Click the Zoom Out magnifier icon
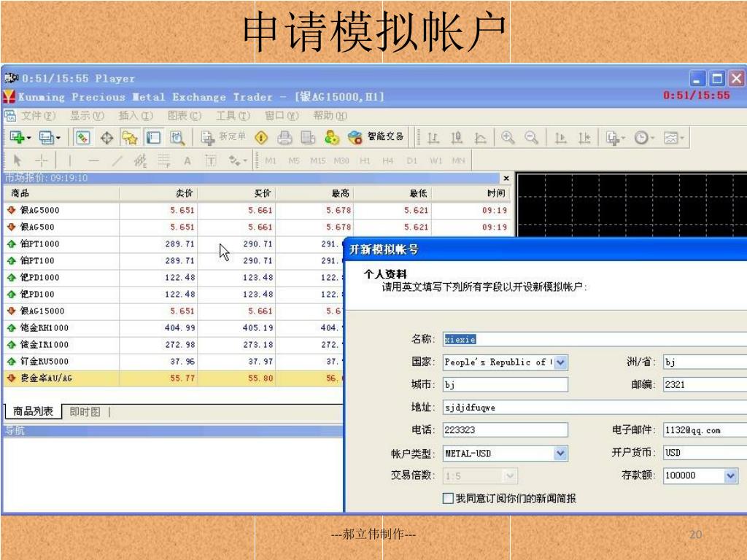Screen dimensions: 747x560 click(531, 138)
